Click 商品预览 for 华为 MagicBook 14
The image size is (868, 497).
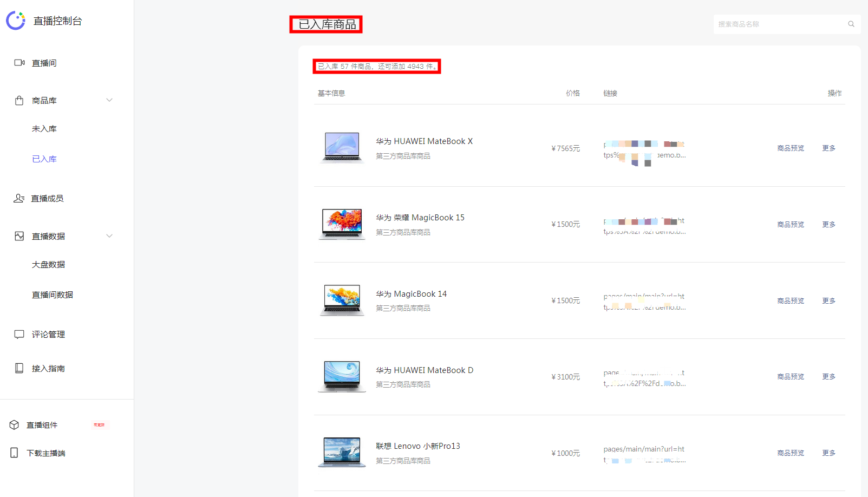791,300
